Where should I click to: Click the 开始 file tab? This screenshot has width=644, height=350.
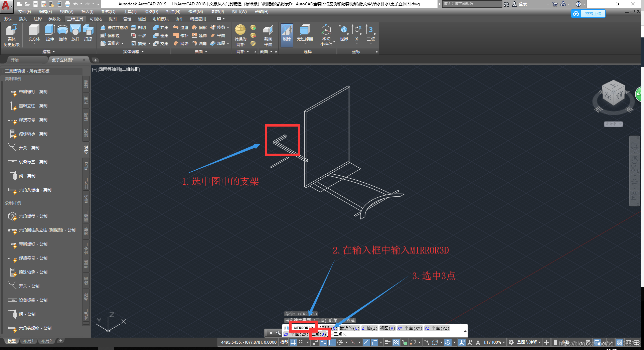click(x=15, y=60)
